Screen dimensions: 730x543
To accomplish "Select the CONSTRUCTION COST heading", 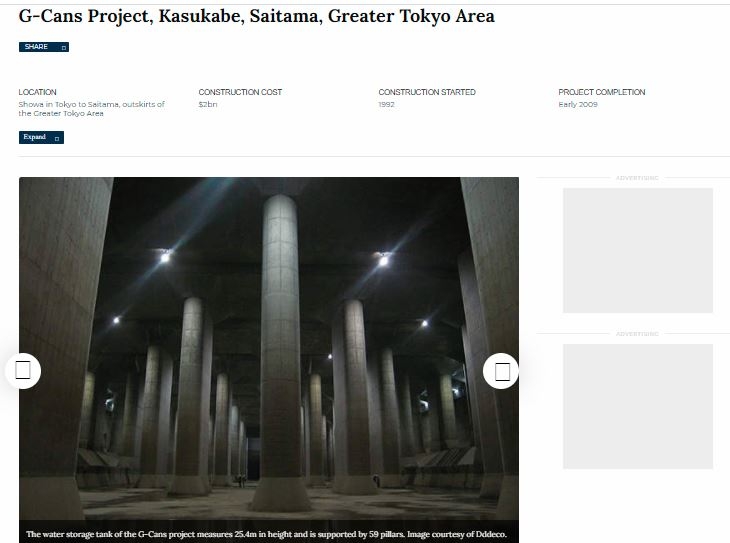I will 240,92.
